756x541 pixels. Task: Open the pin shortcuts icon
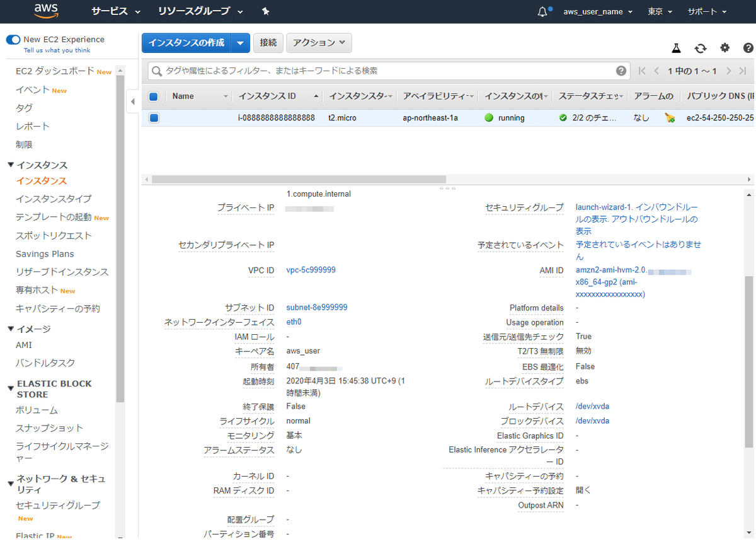(265, 11)
